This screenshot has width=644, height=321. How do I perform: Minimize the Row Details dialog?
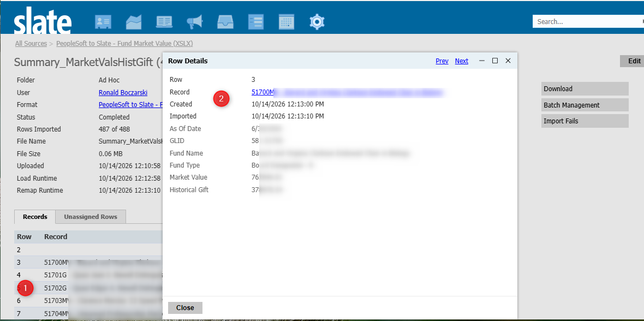tap(482, 61)
